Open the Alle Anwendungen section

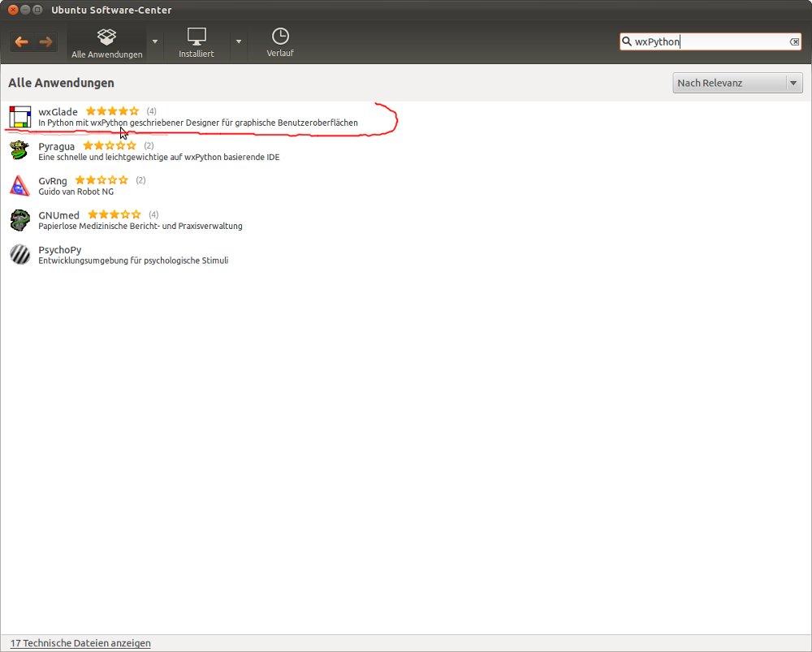[106, 43]
